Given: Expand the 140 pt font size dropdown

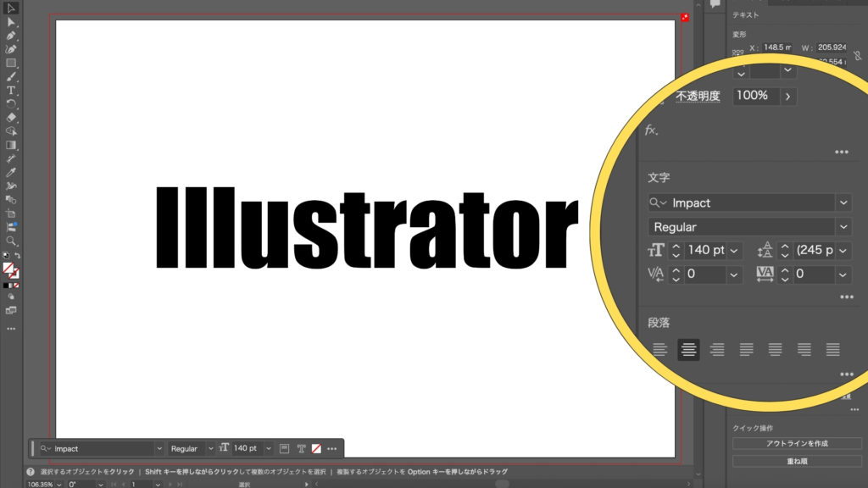Looking at the screenshot, I should tap(734, 251).
